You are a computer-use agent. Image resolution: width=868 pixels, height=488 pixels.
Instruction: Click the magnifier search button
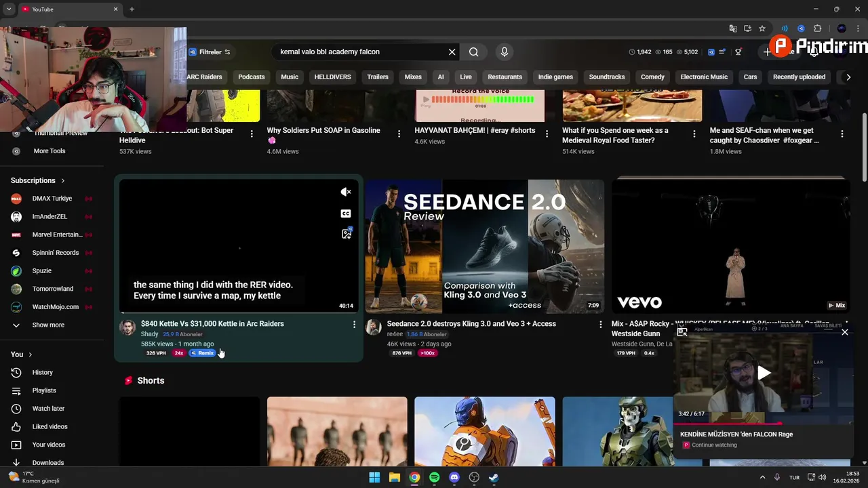(474, 52)
